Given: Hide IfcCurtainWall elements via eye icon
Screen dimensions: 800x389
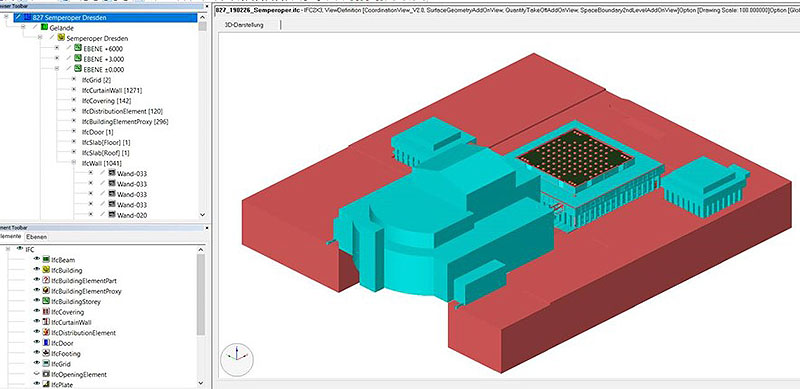Looking at the screenshot, I should [37, 322].
